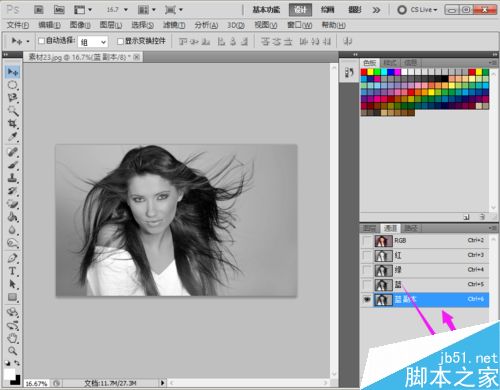Select the Horizontal Type tool

tap(13, 271)
